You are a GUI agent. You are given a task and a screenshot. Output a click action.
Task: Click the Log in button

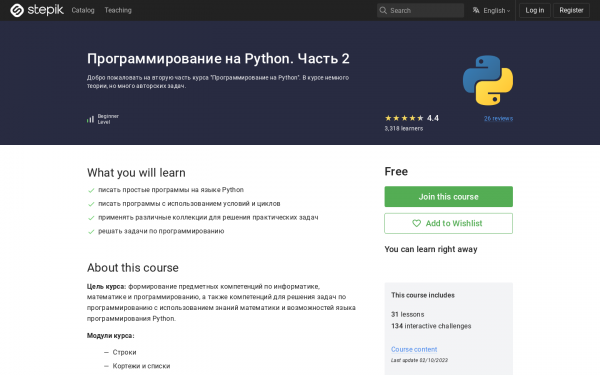click(x=535, y=10)
